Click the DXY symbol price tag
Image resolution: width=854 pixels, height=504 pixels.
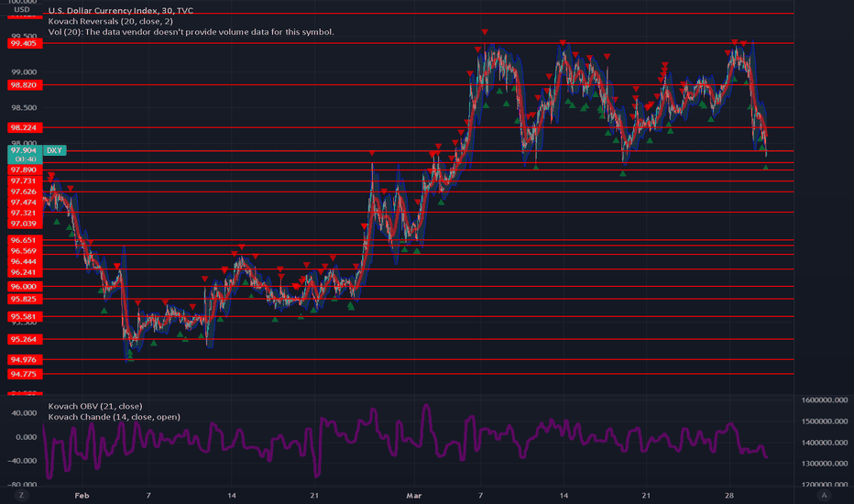tap(54, 150)
